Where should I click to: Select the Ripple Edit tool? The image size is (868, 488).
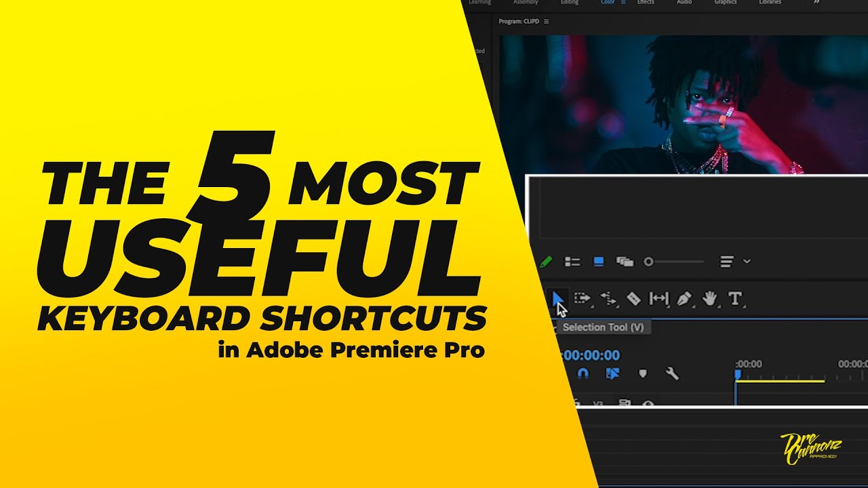[x=608, y=298]
